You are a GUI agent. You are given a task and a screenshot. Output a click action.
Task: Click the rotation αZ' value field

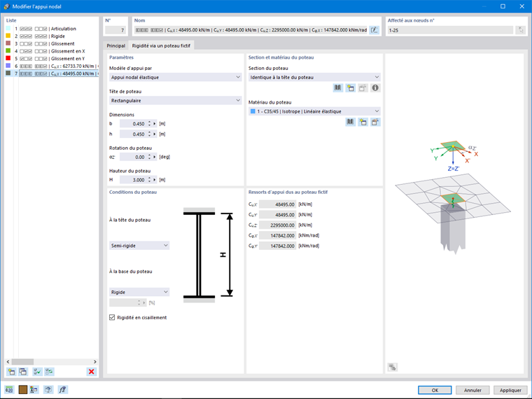[x=133, y=157]
